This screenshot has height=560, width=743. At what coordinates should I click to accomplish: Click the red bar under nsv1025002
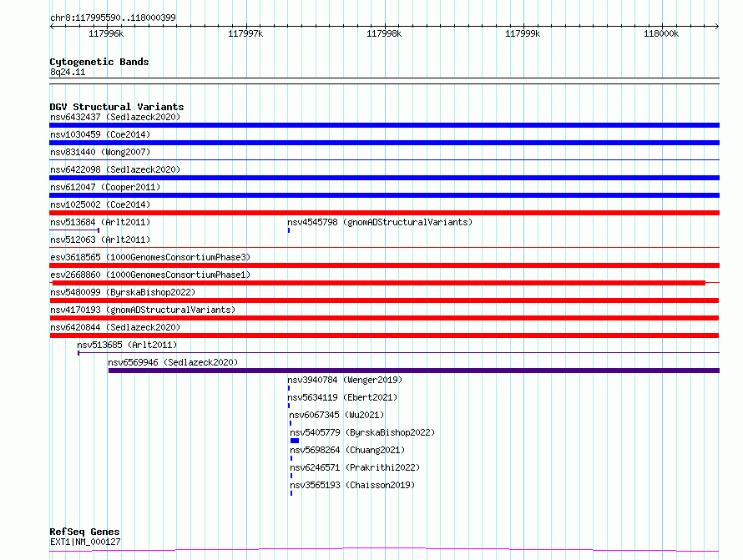384,213
